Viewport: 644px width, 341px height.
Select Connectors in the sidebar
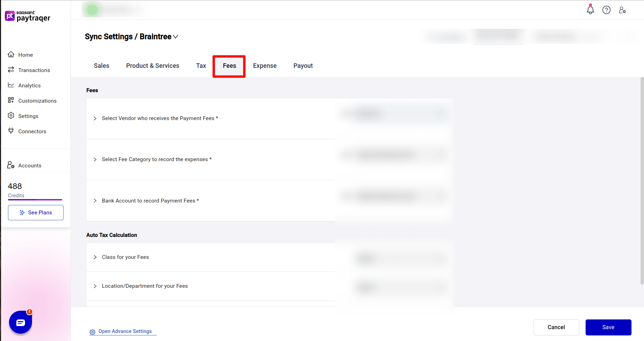32,131
